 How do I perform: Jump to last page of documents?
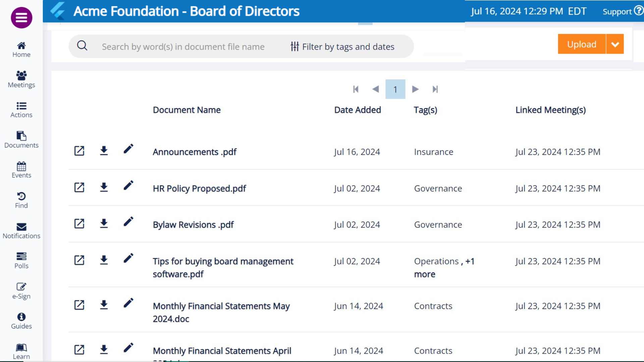tap(435, 89)
